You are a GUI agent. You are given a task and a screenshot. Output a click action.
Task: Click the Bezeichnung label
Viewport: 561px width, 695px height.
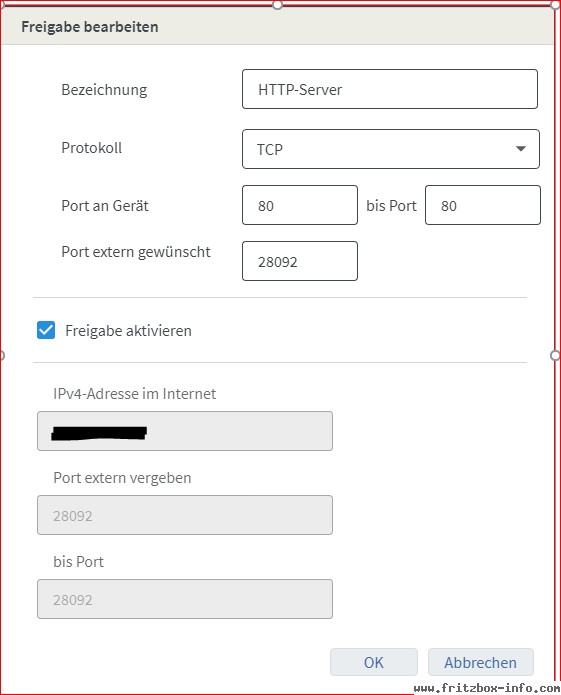click(105, 90)
